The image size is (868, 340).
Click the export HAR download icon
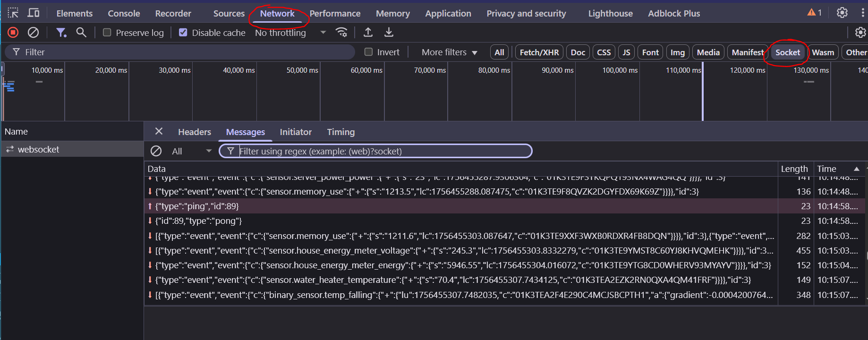pyautogui.click(x=389, y=33)
